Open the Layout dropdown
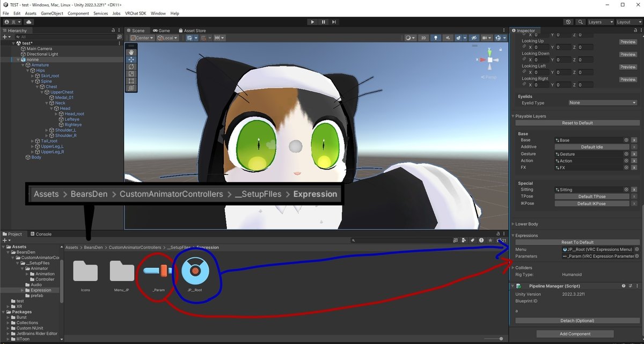The height and width of the screenshot is (344, 644). point(629,22)
